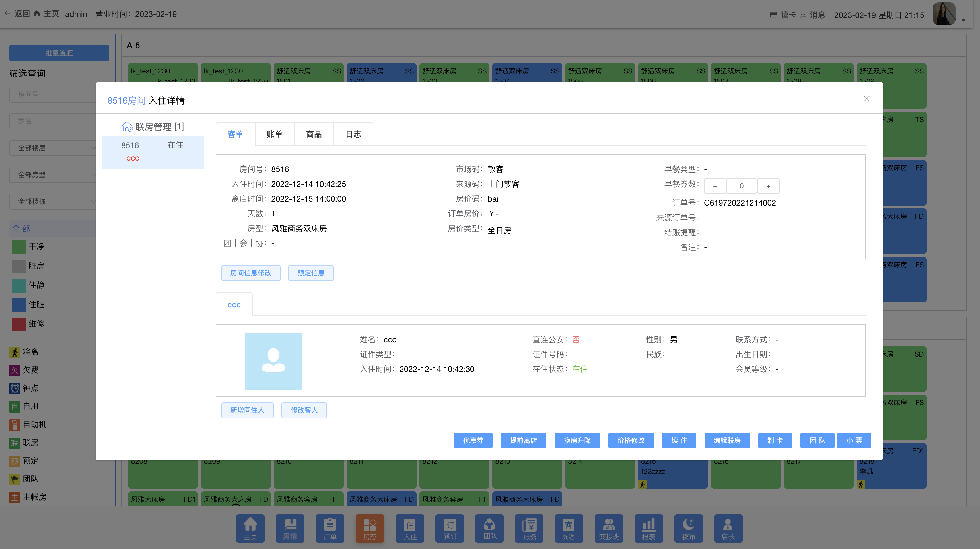This screenshot has height=549, width=980.
Task: Click the 续住 button
Action: point(679,441)
